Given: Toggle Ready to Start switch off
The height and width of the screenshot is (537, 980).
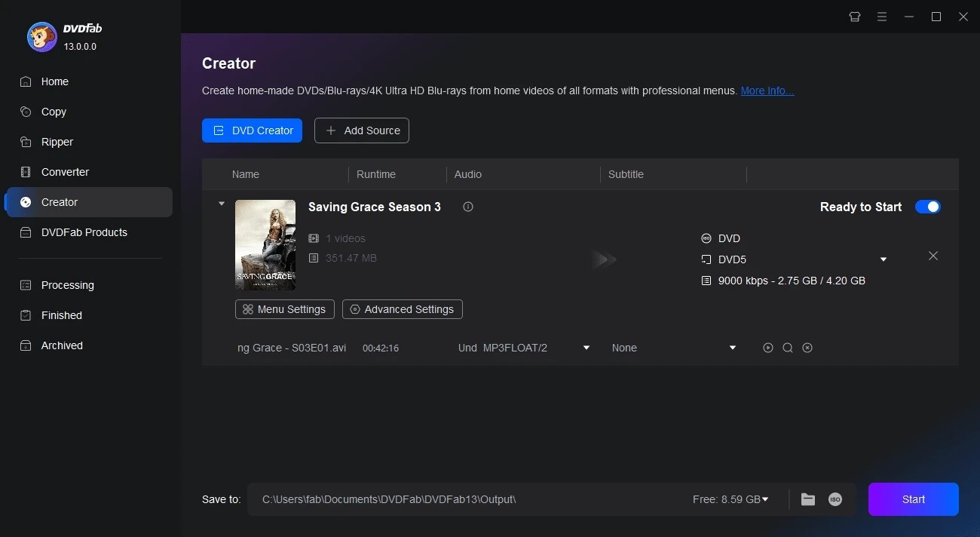Looking at the screenshot, I should (x=928, y=207).
